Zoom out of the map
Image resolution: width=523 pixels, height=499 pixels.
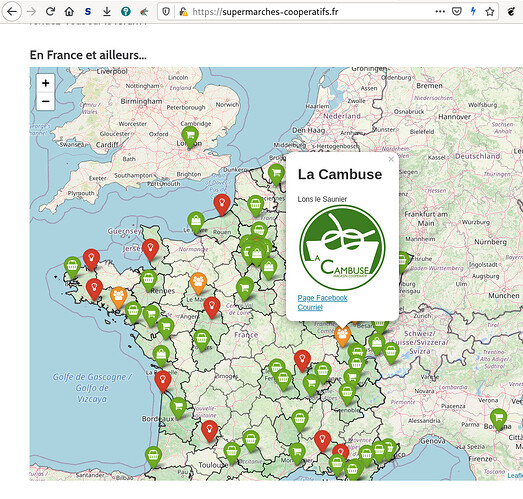(x=46, y=101)
